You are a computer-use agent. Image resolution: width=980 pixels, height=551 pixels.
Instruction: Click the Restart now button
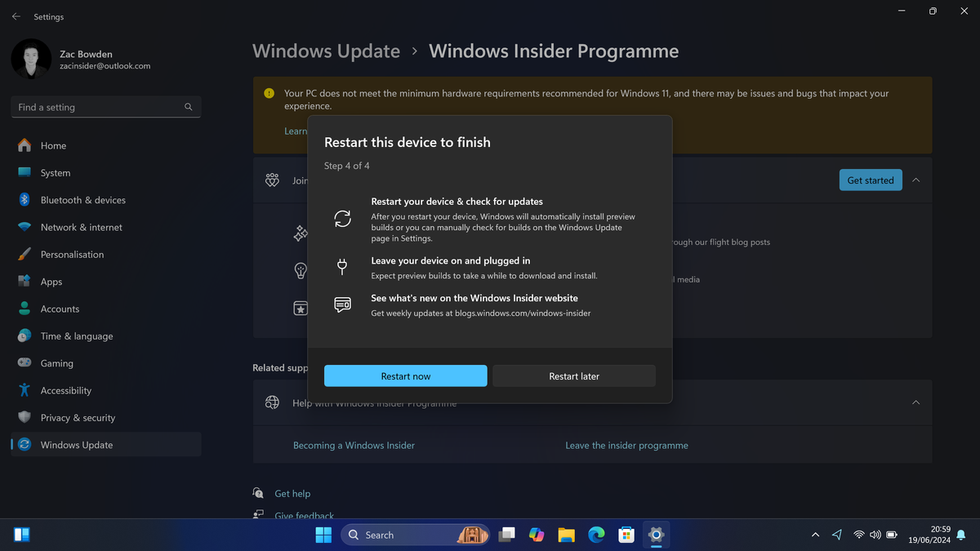pyautogui.click(x=405, y=375)
